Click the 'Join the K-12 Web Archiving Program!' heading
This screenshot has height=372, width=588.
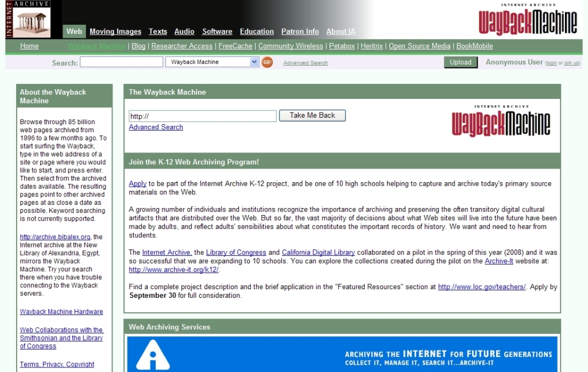point(194,162)
